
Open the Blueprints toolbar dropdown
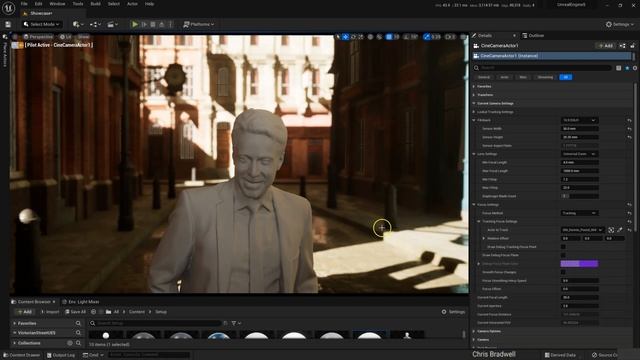click(95, 24)
